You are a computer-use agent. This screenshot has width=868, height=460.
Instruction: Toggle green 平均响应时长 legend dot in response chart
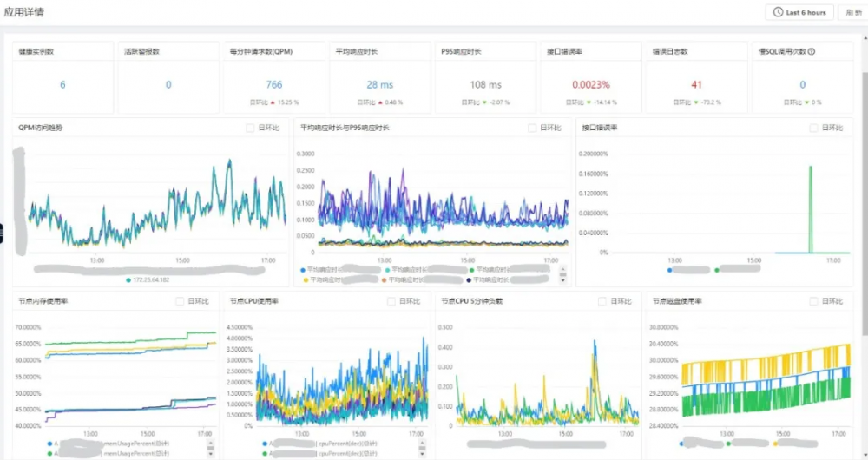point(471,270)
